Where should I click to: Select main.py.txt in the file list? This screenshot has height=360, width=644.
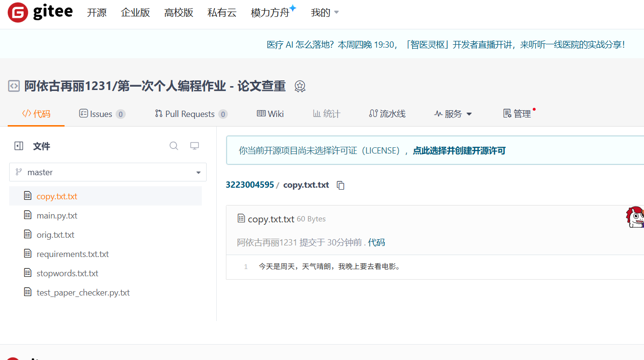tap(57, 215)
